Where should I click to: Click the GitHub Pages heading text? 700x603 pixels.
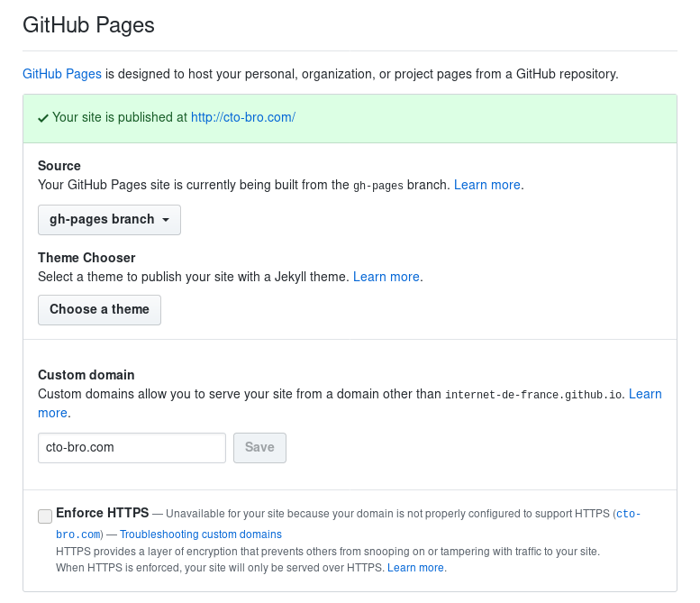88,25
